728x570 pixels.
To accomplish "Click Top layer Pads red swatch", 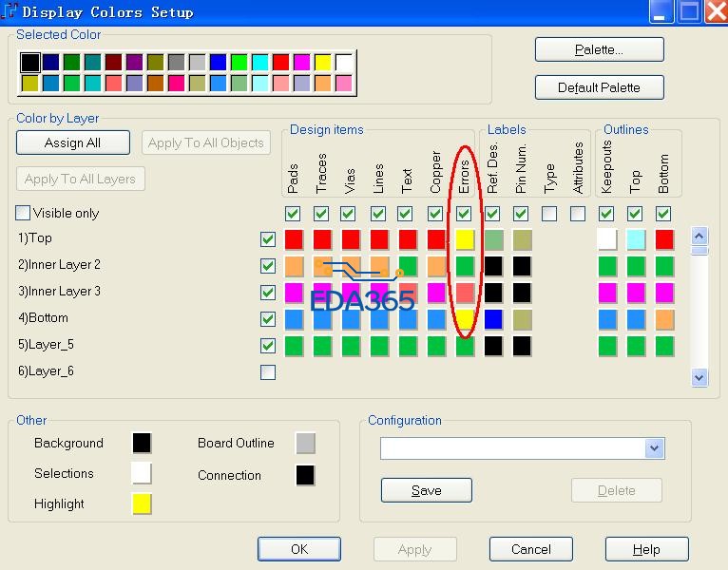I will [294, 240].
